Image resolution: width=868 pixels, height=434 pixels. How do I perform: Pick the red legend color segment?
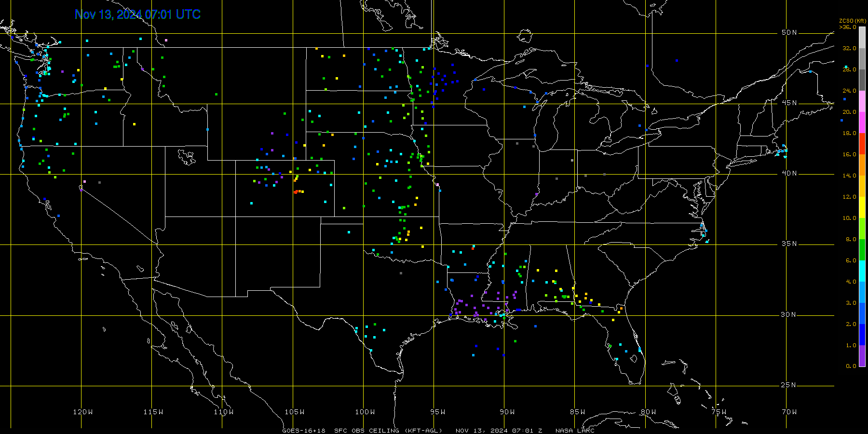pyautogui.click(x=862, y=144)
